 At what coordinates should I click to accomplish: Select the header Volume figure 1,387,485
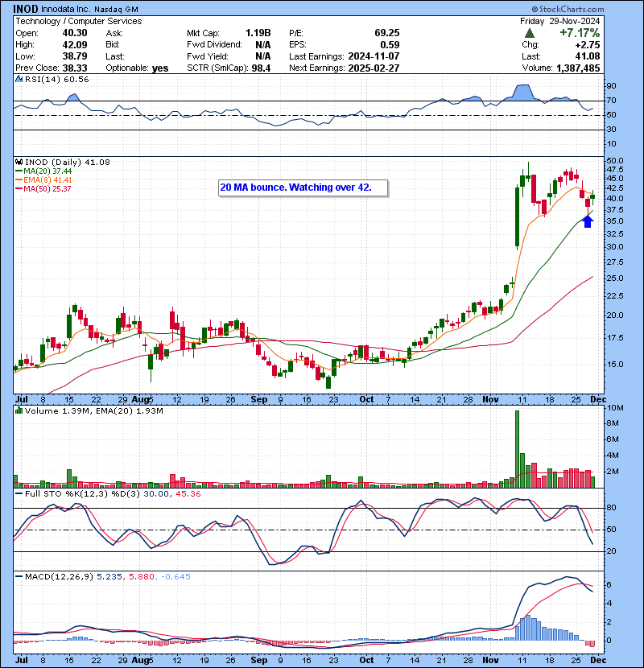click(x=578, y=68)
